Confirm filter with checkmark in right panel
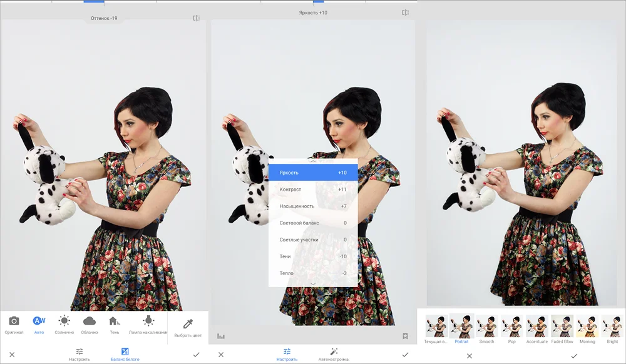This screenshot has height=364, width=626. pyautogui.click(x=573, y=355)
